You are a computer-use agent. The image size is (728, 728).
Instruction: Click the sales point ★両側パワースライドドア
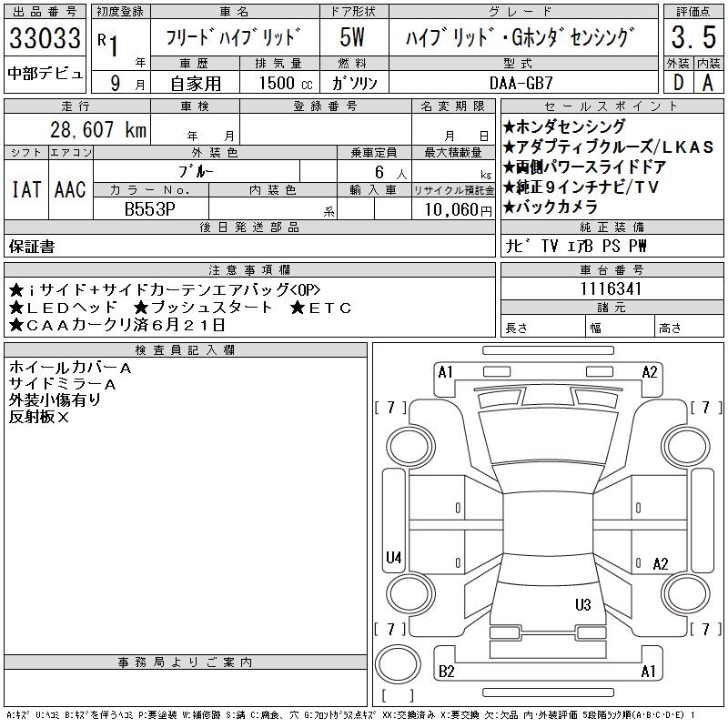pos(584,167)
